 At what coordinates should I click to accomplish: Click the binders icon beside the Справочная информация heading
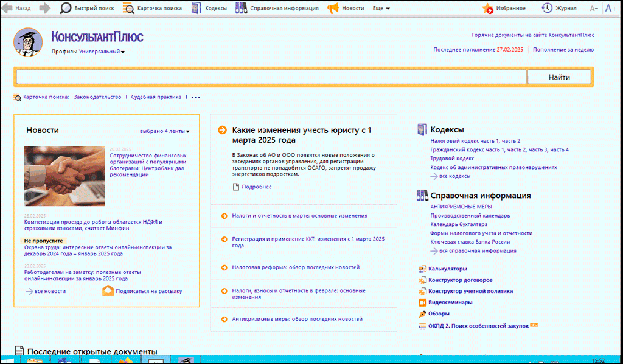coord(422,195)
